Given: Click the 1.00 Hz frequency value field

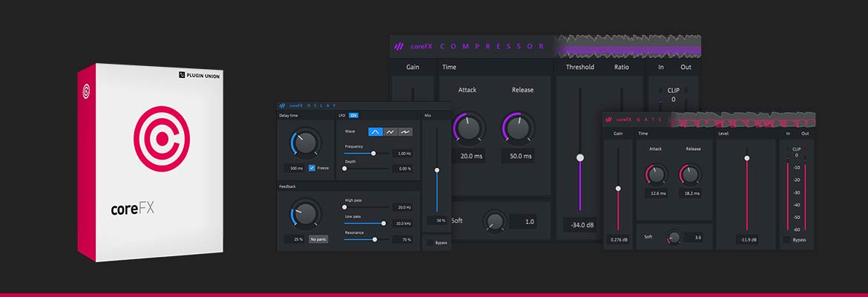Looking at the screenshot, I should coord(402,153).
